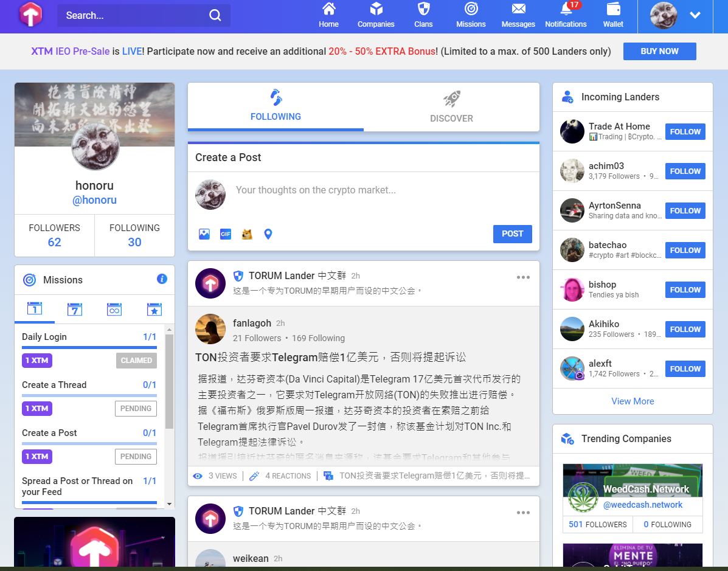The width and height of the screenshot is (728, 571).
Task: Open the doge sticker picker icon
Action: point(247,234)
